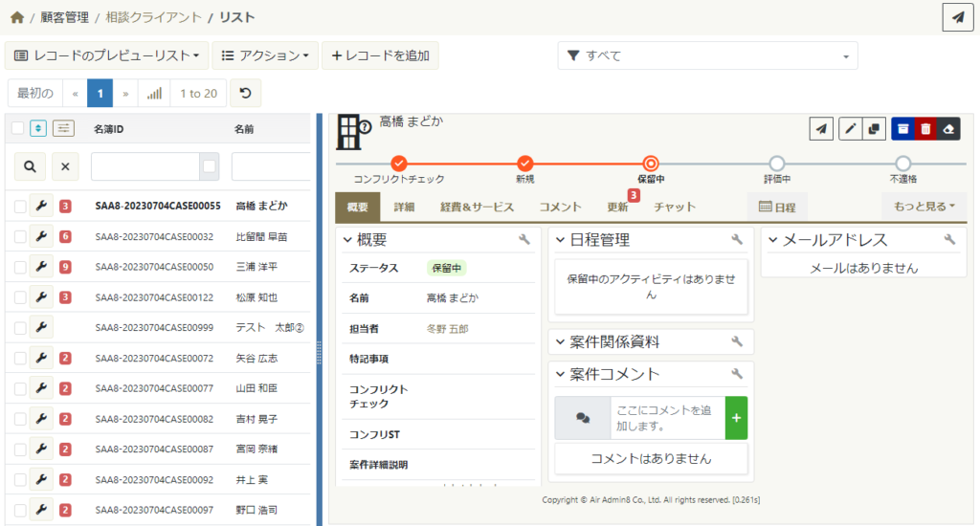Viewport: 980px width, 526px height.
Task: Open the レコードのプレビューリスト dropdown
Action: (x=106, y=55)
